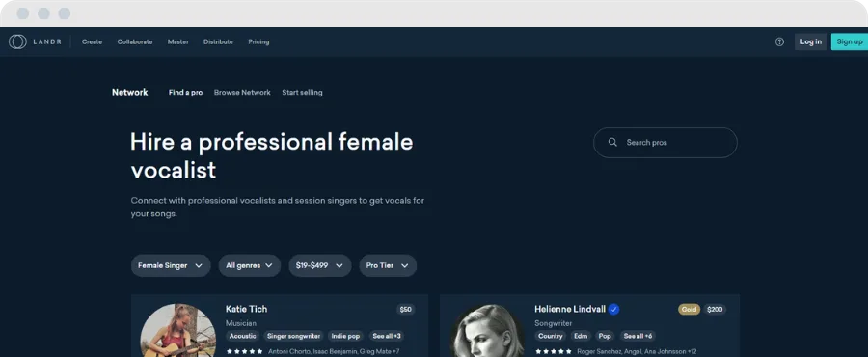The width and height of the screenshot is (868, 357).
Task: Expand the Female Singer dropdown
Action: click(171, 265)
